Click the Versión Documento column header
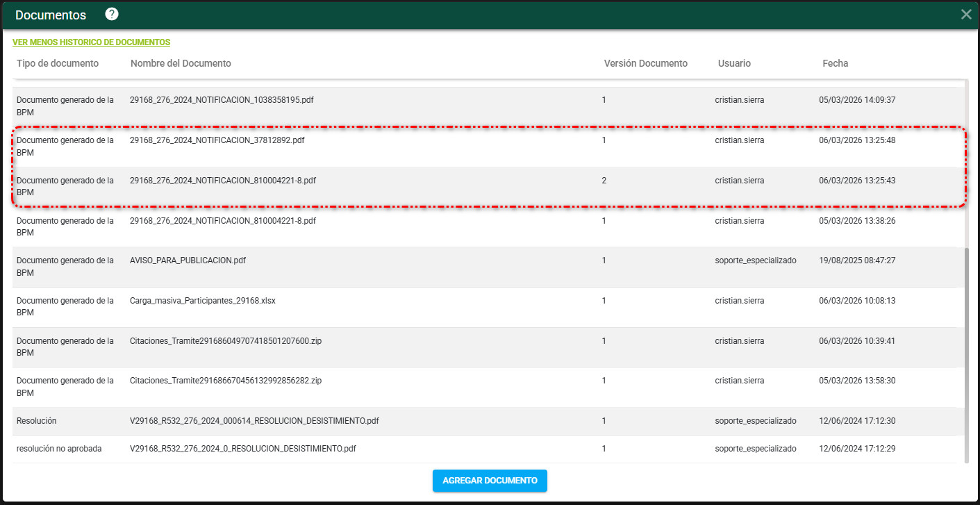Viewport: 980px width, 505px height. pos(645,63)
